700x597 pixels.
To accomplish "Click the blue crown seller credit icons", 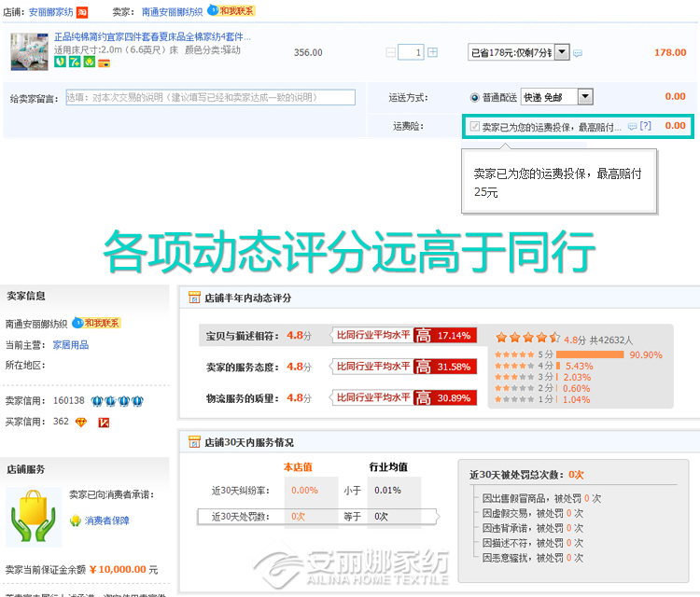I will coord(117,401).
